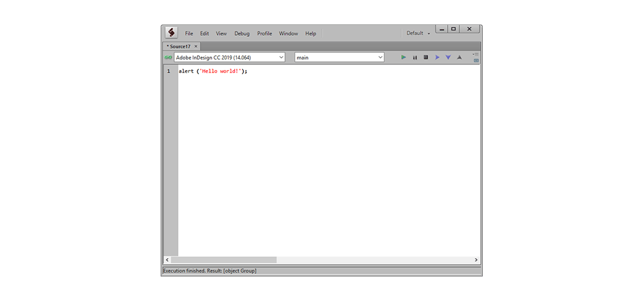Open the Profile menu
644x301 pixels.
[264, 33]
